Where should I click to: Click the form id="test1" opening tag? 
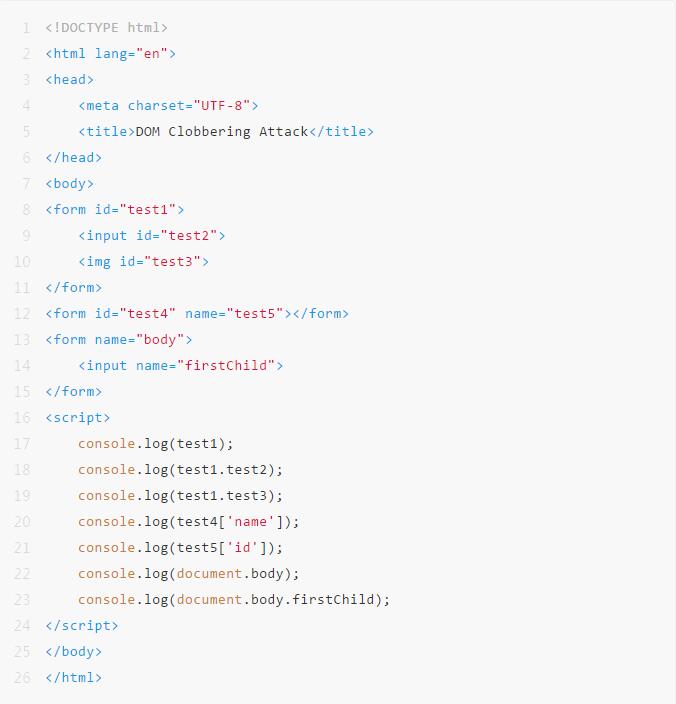[x=114, y=210]
